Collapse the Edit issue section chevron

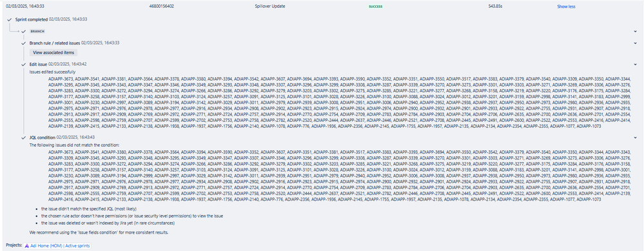pyautogui.click(x=635, y=64)
